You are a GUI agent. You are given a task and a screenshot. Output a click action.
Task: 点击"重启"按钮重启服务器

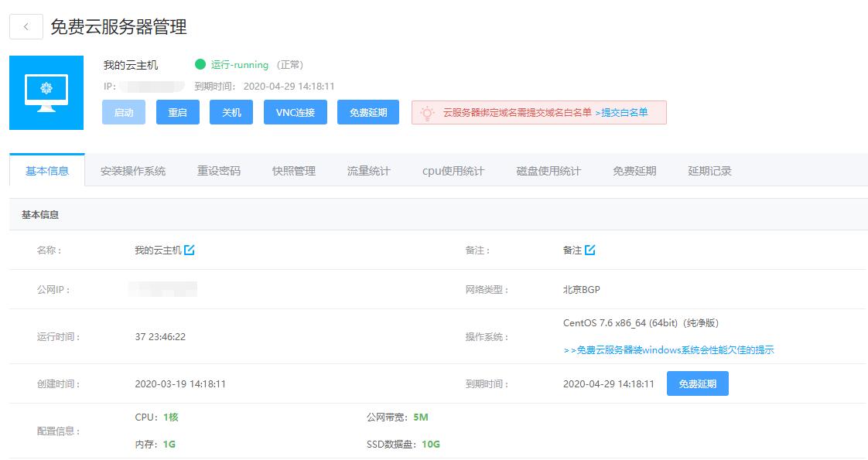177,111
